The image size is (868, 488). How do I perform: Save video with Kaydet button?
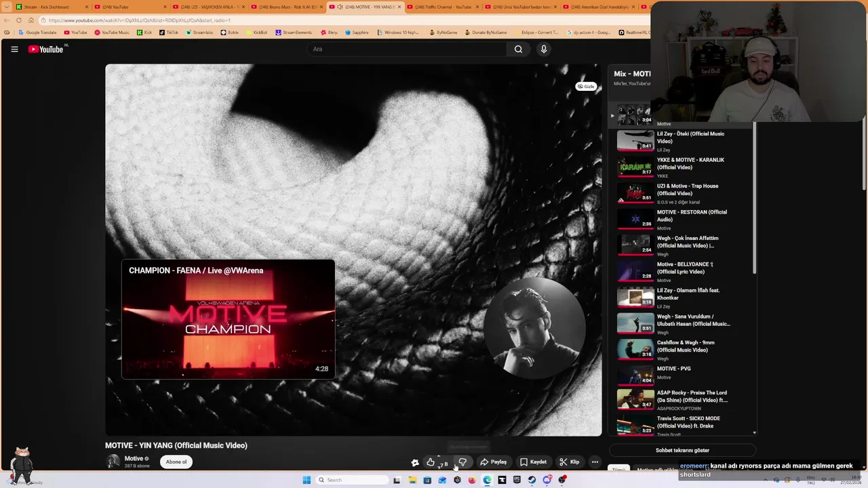pos(534,462)
